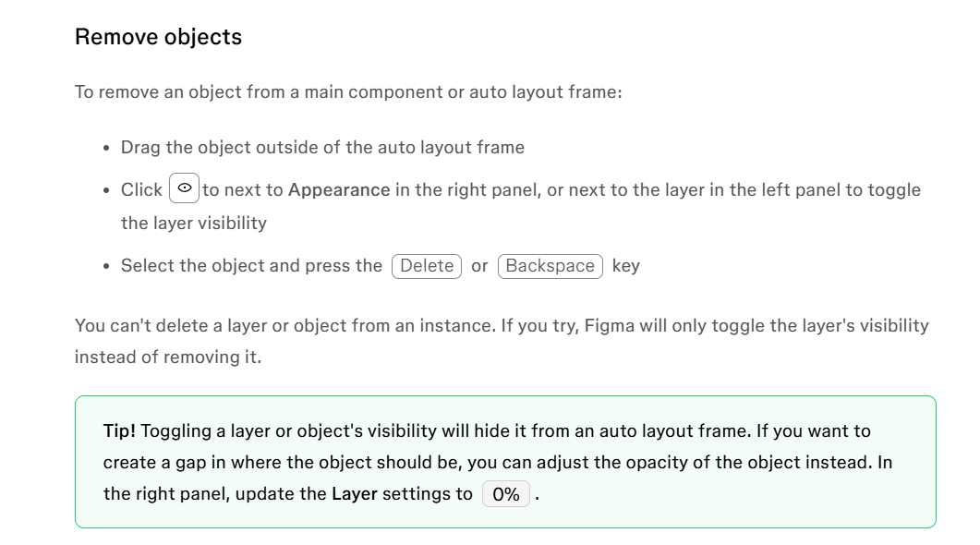
Task: Click the 'create a gap in where' line
Action: (498, 463)
